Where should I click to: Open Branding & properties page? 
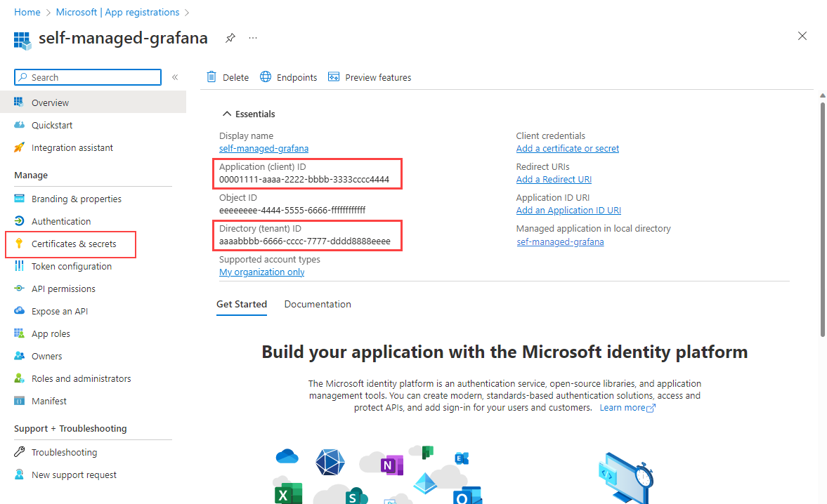pos(77,199)
